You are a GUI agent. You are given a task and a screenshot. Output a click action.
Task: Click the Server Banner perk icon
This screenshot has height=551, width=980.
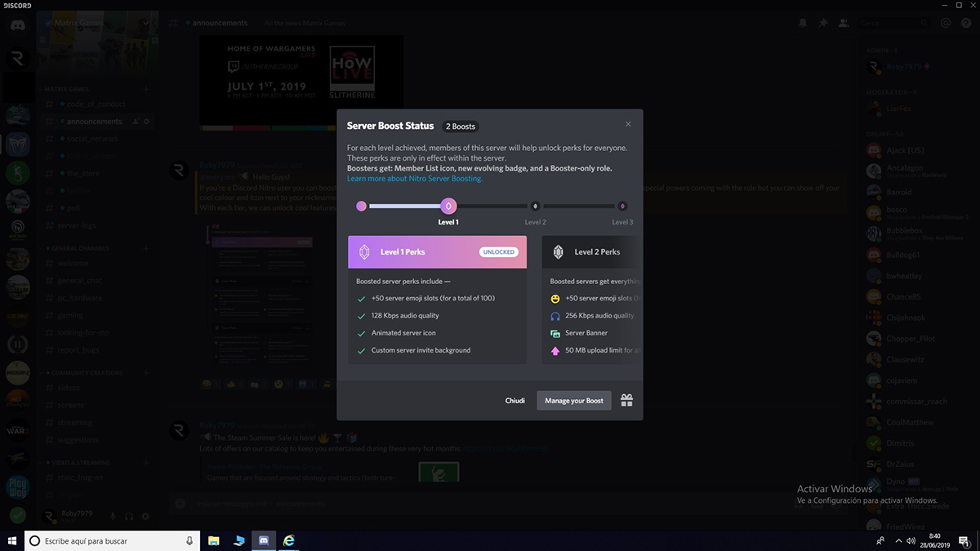(x=555, y=333)
